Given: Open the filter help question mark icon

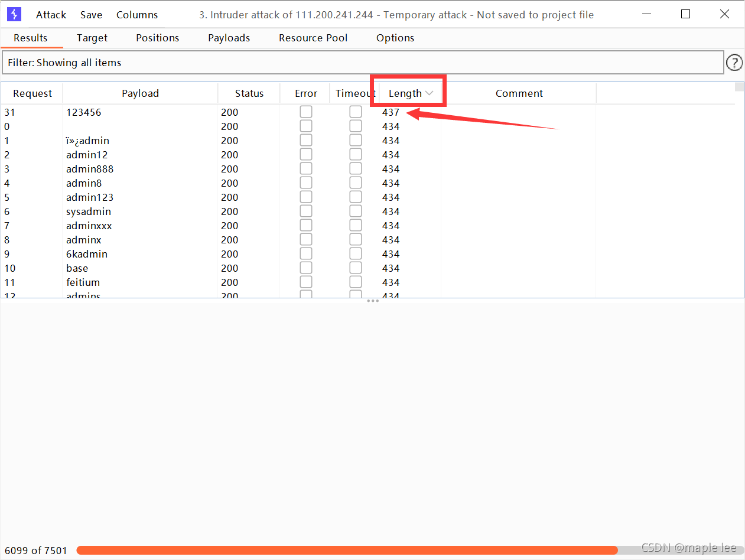Looking at the screenshot, I should (734, 62).
